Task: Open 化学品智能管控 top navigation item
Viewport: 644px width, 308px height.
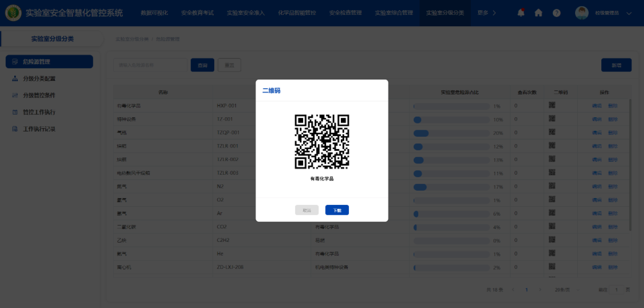Action: click(297, 13)
